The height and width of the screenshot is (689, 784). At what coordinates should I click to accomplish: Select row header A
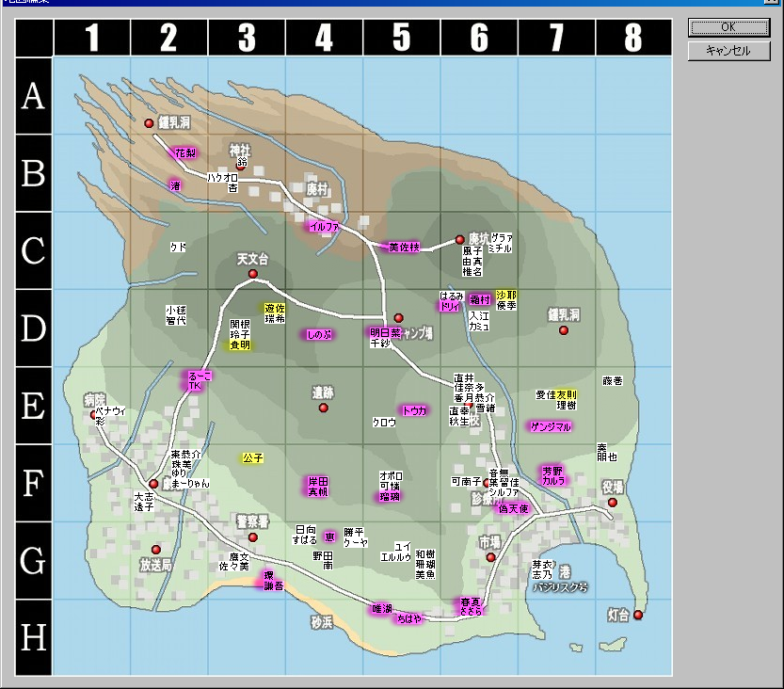(34, 96)
